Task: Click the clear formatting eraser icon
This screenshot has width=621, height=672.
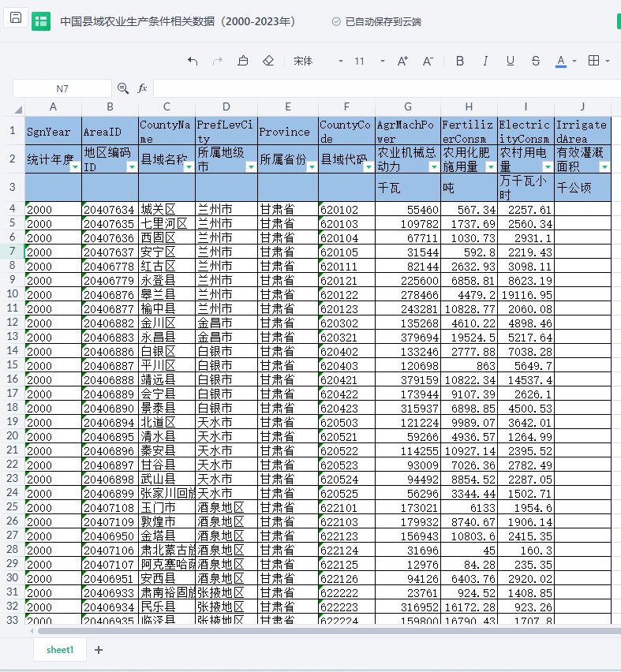Action: 268,61
